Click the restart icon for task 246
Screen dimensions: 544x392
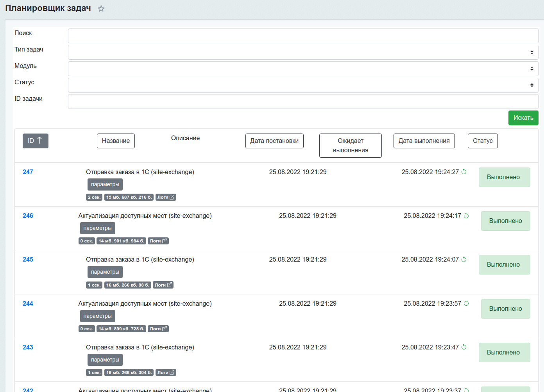point(466,216)
